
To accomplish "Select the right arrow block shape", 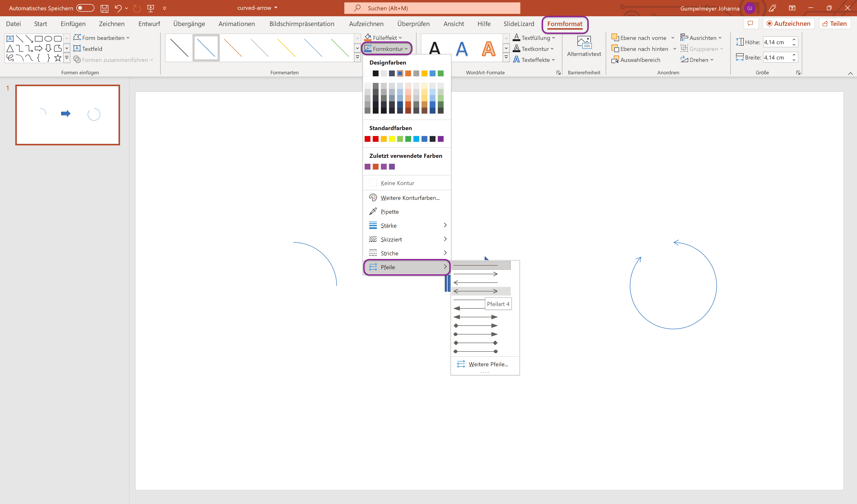I will [x=38, y=48].
